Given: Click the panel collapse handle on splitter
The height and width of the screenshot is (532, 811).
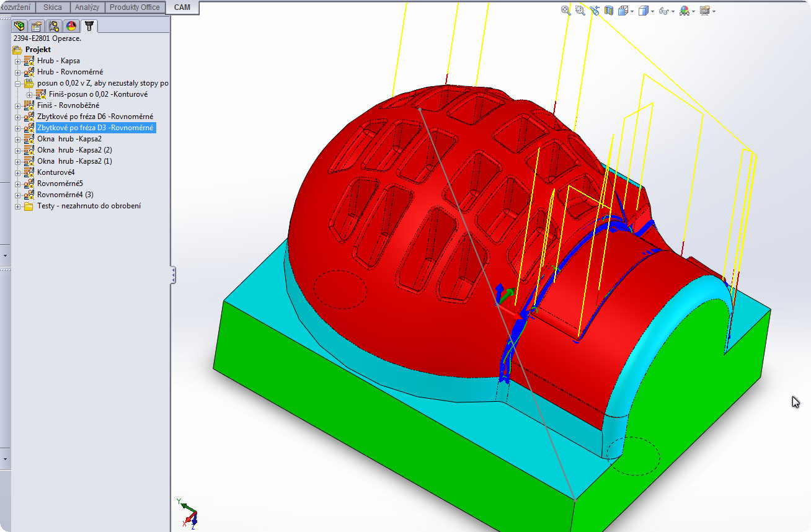Looking at the screenshot, I should (174, 274).
